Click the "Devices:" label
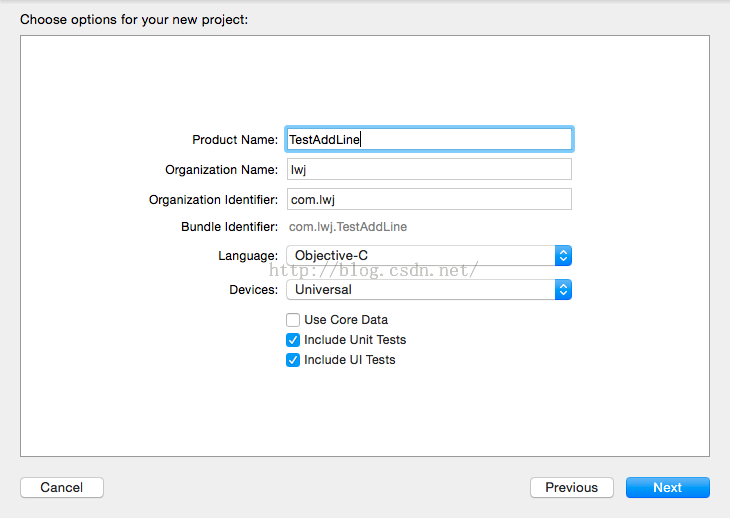 click(253, 290)
